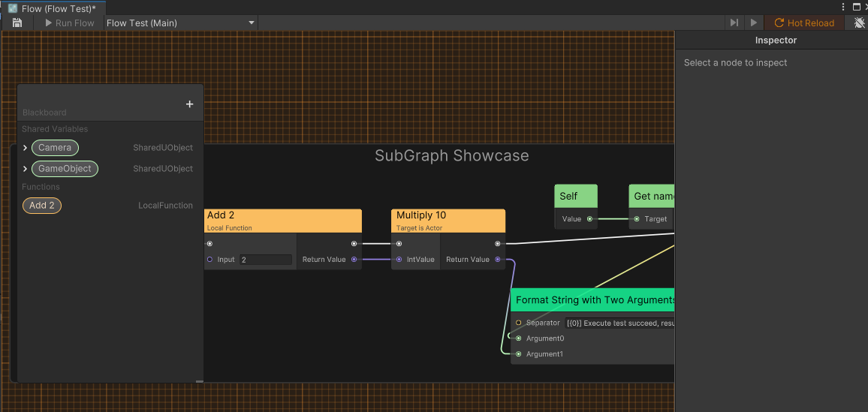Click the Separator text field
The height and width of the screenshot is (412, 868).
pos(619,323)
